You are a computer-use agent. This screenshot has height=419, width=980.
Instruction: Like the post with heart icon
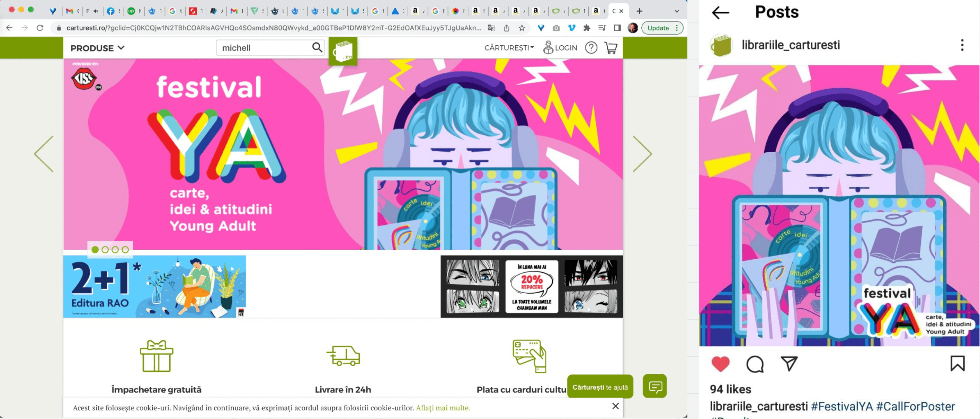(720, 364)
